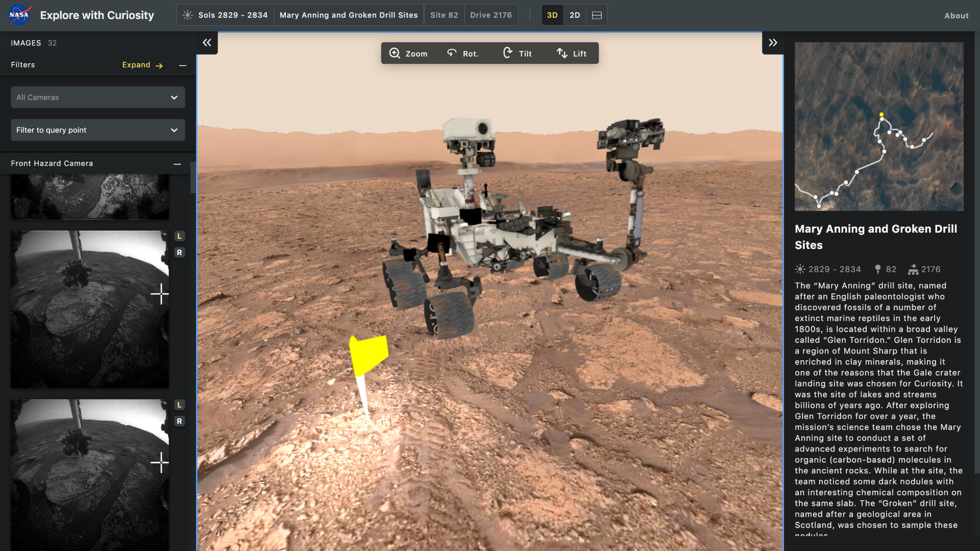This screenshot has width=980, height=551.
Task: Open Filter to query point dropdown
Action: (98, 130)
